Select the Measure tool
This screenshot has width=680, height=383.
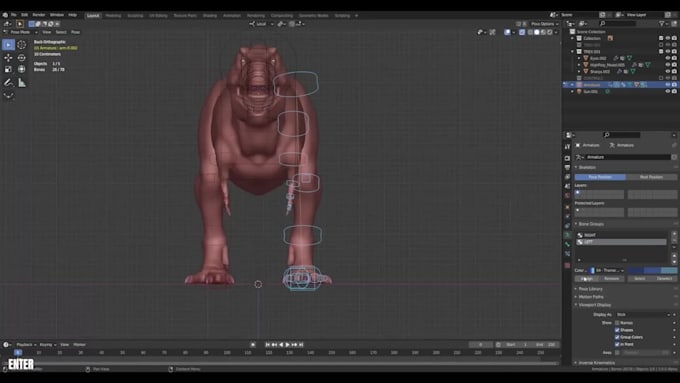pos(21,82)
